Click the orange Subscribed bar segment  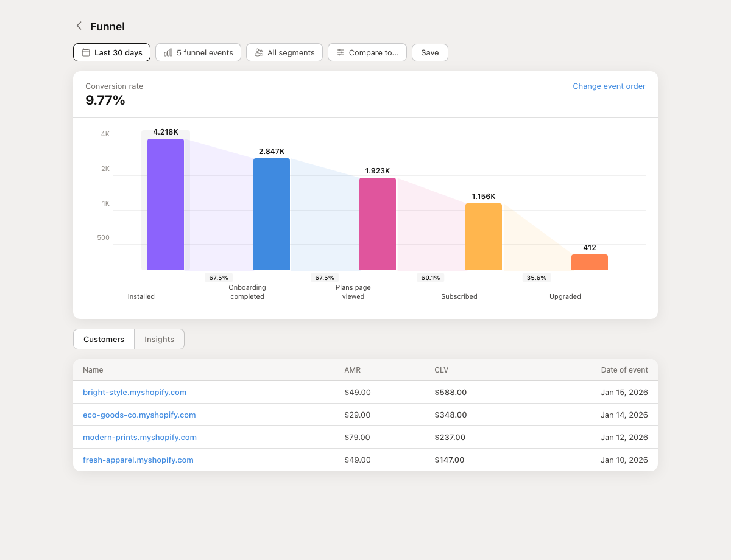coord(483,237)
